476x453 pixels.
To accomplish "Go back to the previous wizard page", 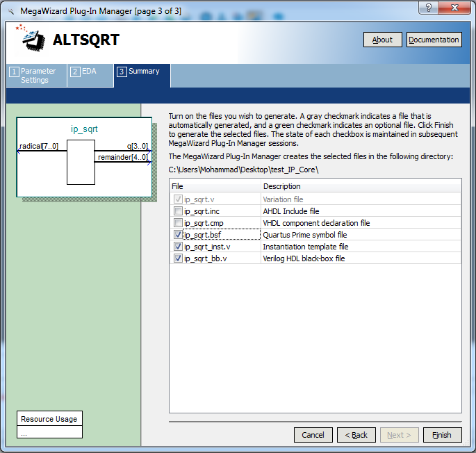I will tap(356, 435).
